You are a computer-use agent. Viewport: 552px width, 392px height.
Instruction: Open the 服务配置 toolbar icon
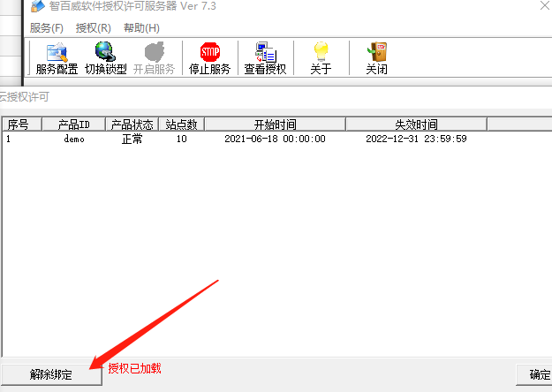tap(57, 58)
